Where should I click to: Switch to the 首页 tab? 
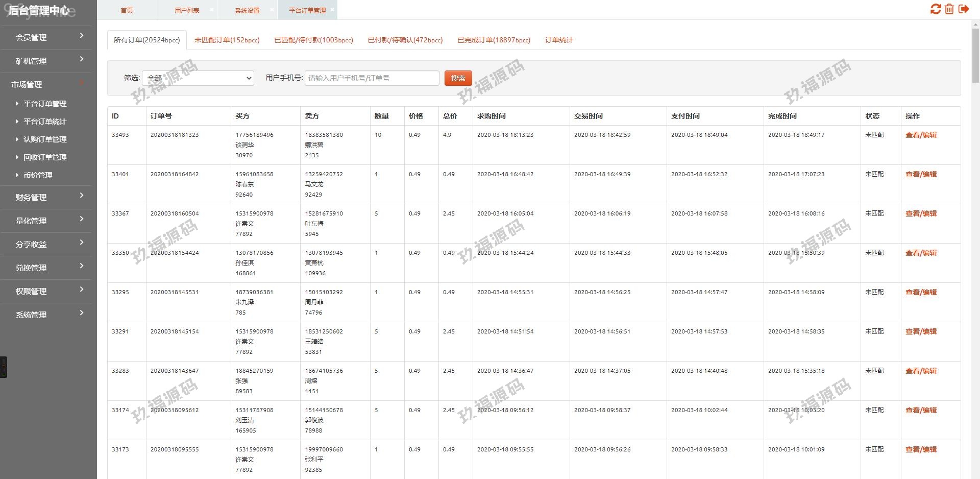[127, 10]
